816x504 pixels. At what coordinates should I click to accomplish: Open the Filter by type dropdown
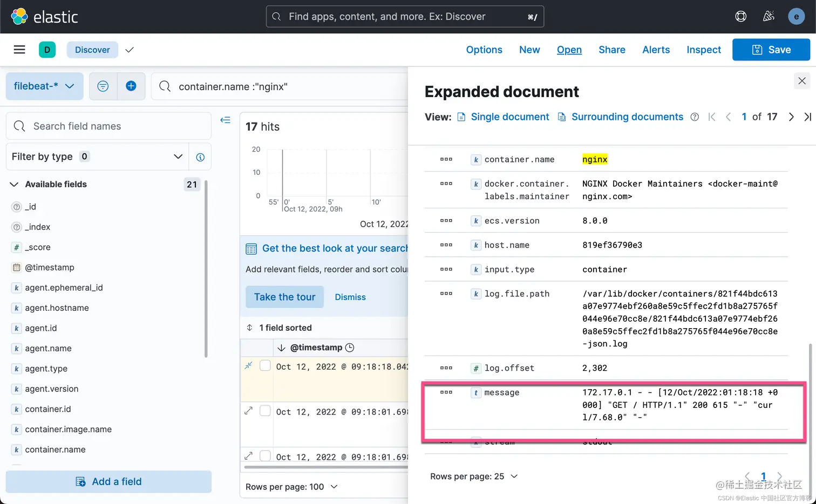tap(97, 157)
